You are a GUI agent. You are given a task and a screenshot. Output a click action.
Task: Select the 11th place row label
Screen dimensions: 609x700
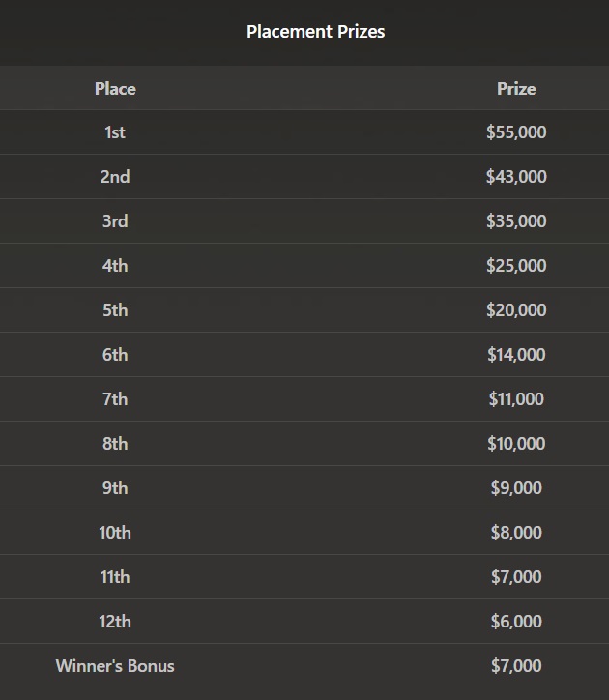[x=115, y=577]
